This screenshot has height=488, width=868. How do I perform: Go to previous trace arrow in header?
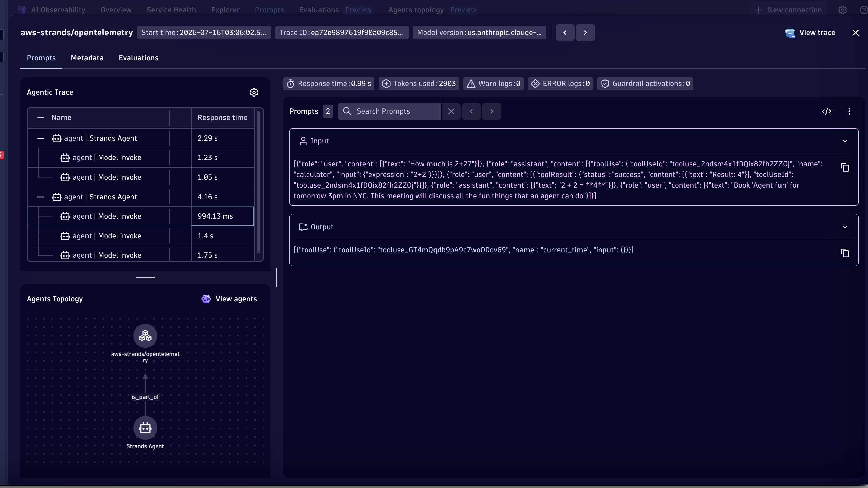click(565, 33)
